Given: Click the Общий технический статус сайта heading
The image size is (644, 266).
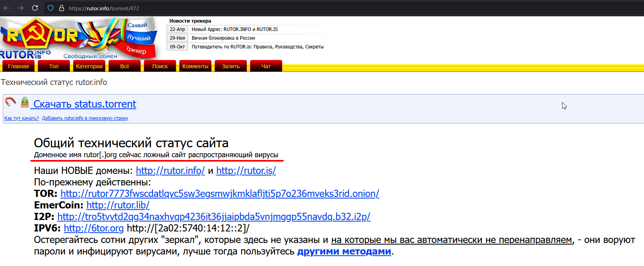Looking at the screenshot, I should pyautogui.click(x=131, y=143).
